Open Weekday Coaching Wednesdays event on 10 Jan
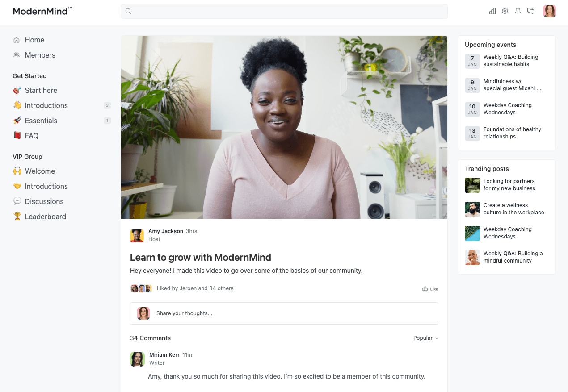 point(508,109)
